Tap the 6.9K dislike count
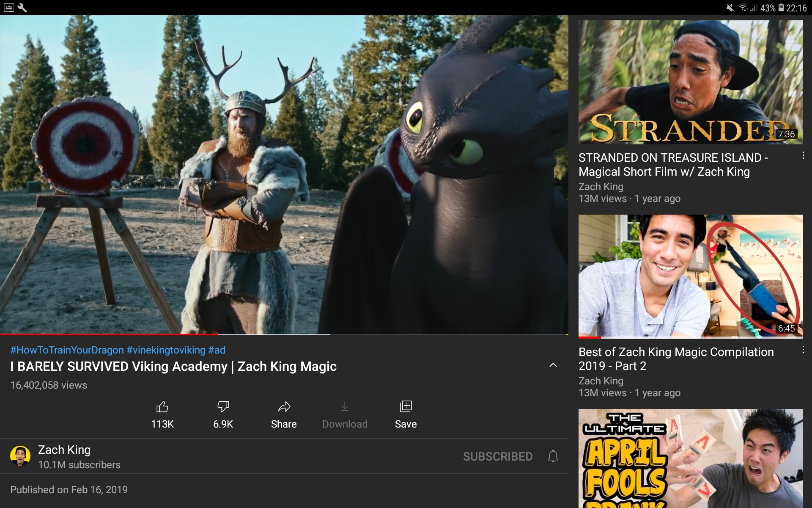Viewport: 812px width, 508px height. (223, 424)
